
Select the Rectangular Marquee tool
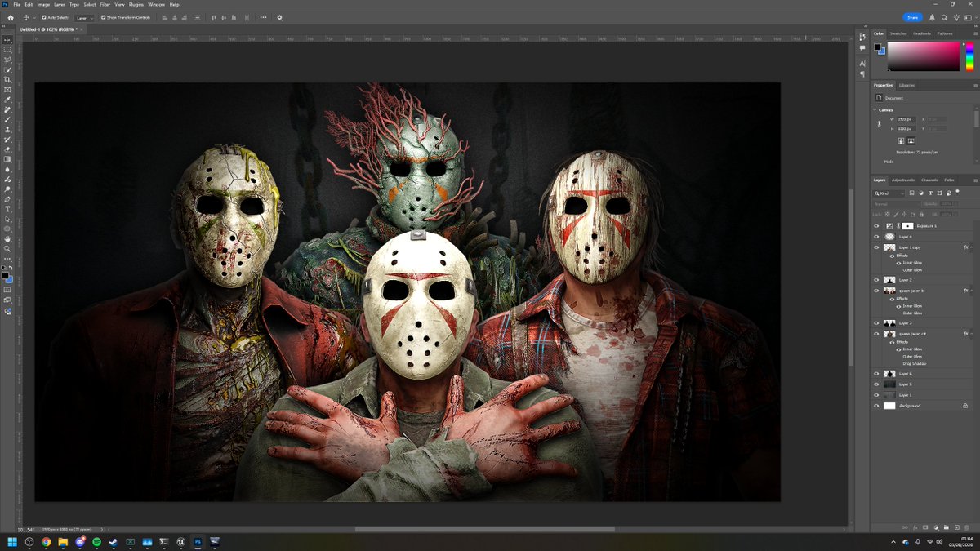[x=7, y=50]
